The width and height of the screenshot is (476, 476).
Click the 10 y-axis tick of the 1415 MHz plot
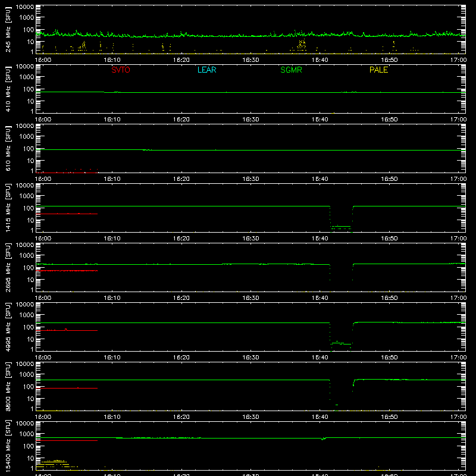(31, 220)
